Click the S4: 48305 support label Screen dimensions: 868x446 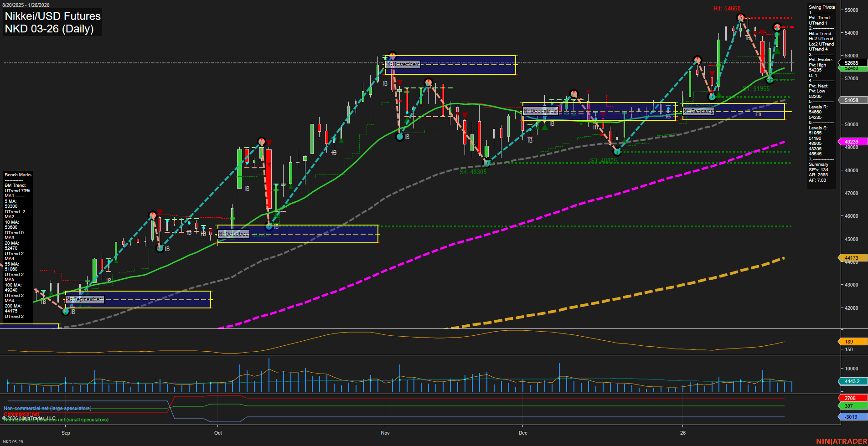tap(473, 172)
